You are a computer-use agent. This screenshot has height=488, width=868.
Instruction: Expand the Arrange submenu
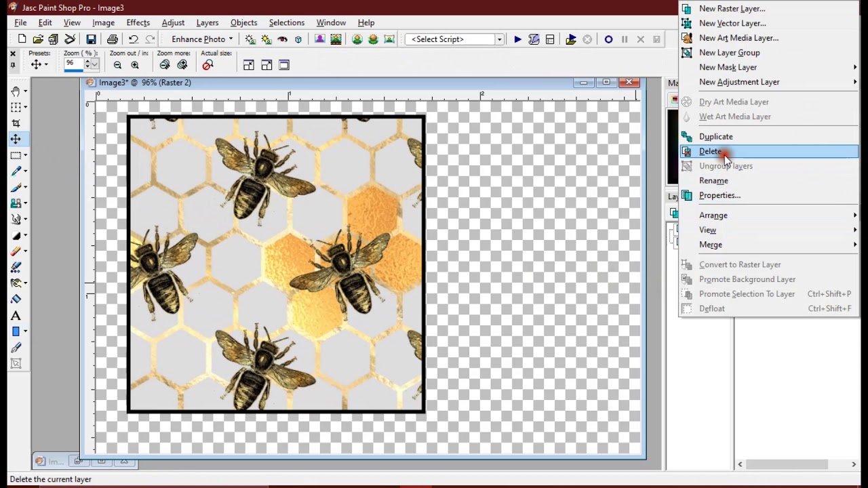point(769,216)
